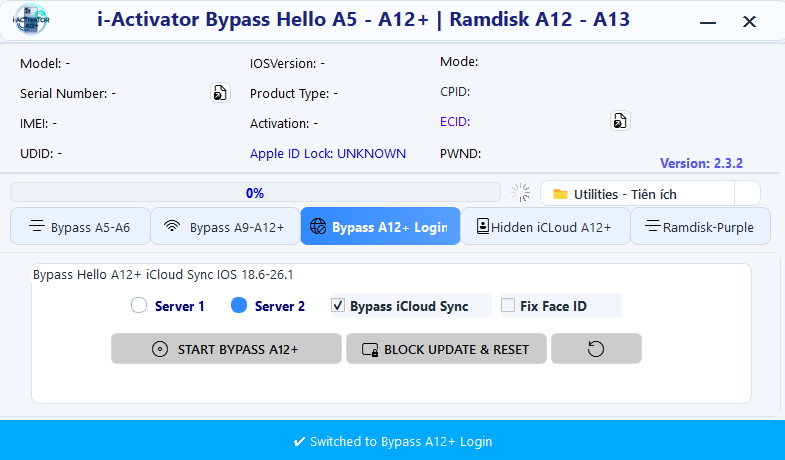Click the 0% progress bar
Image resolution: width=785 pixels, height=460 pixels.
[x=255, y=193]
